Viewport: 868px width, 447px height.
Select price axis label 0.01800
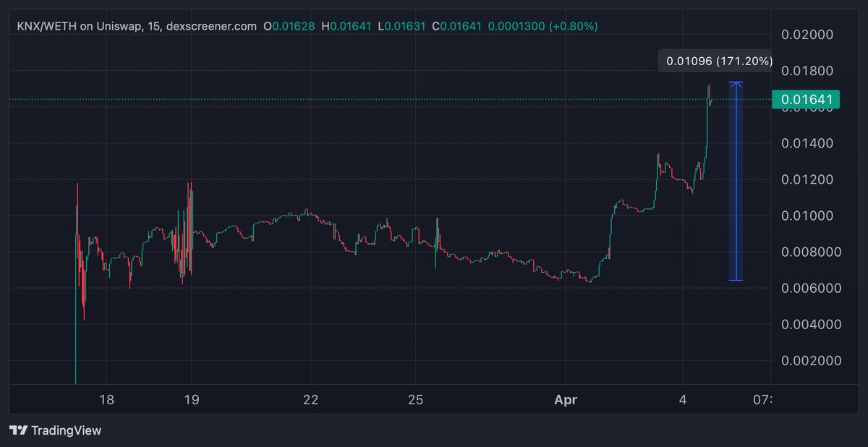point(807,71)
